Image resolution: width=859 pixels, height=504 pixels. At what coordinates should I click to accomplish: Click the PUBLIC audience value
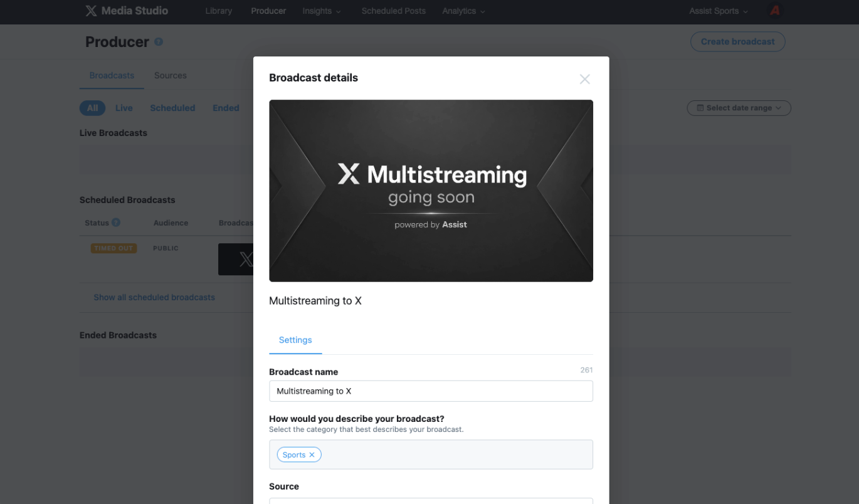[x=166, y=248]
